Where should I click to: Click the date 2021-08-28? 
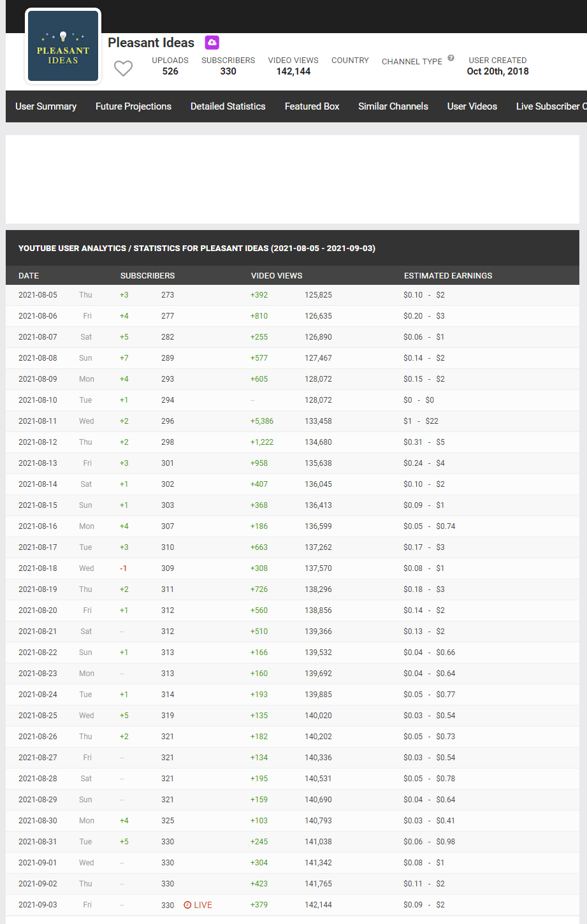click(38, 779)
